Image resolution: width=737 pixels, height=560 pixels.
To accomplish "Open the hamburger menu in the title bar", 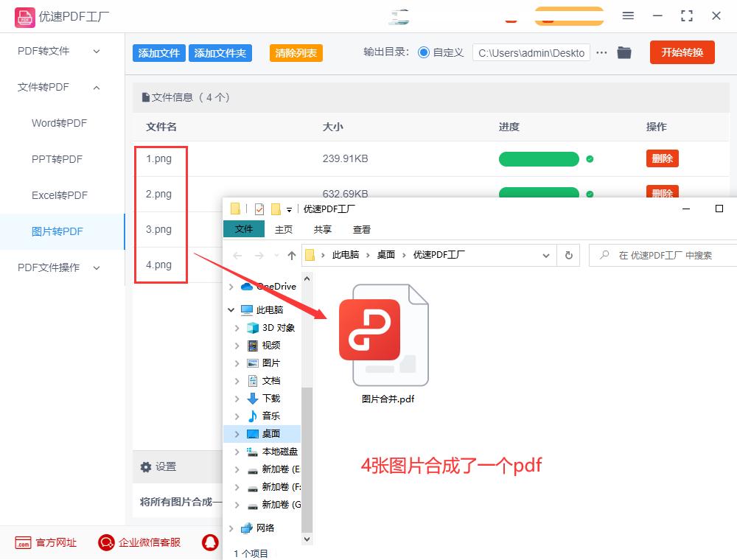I will click(629, 15).
